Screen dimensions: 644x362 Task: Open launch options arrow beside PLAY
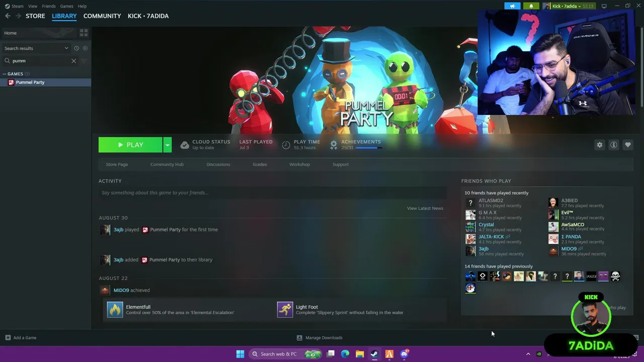tap(168, 145)
